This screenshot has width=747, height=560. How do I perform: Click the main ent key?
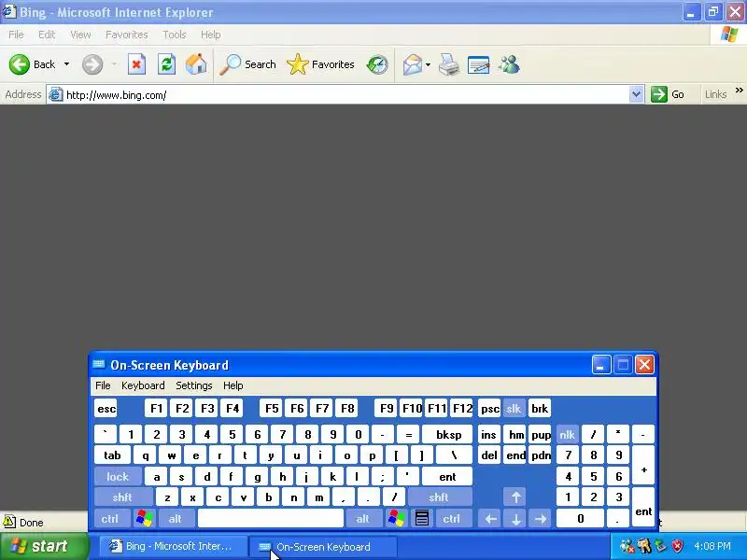(x=447, y=476)
